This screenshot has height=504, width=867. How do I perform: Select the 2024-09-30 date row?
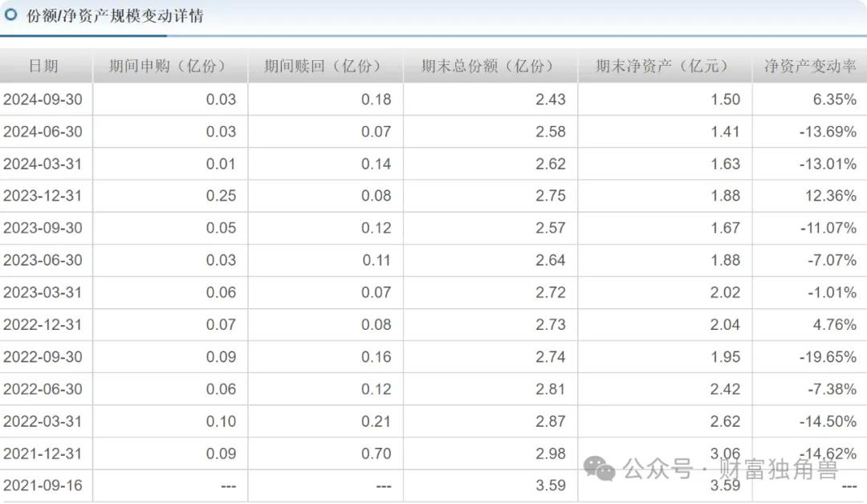point(433,100)
